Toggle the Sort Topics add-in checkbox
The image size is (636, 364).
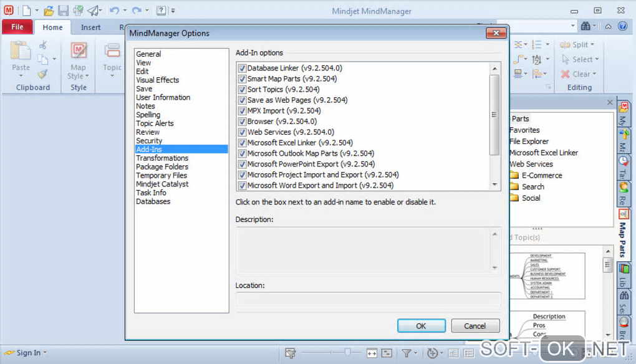(242, 89)
